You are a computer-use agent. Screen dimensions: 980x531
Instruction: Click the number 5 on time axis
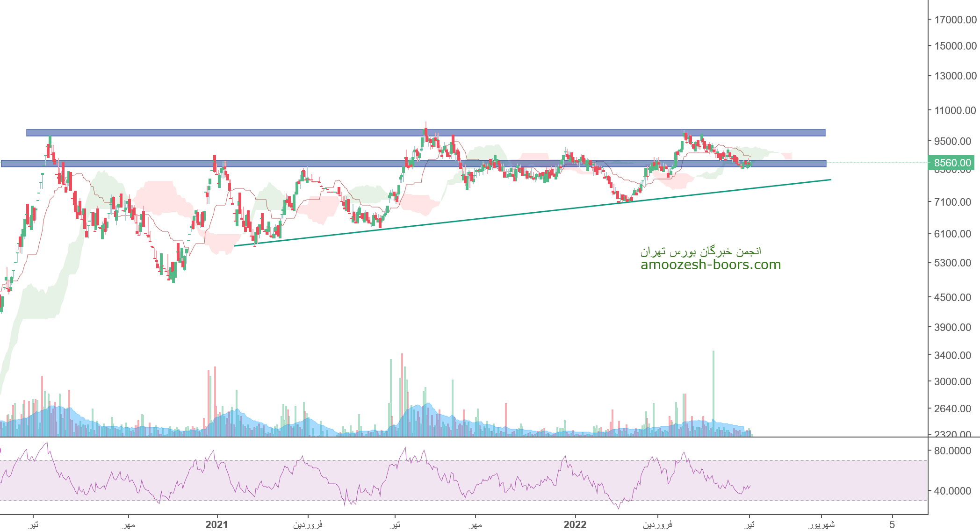892,524
